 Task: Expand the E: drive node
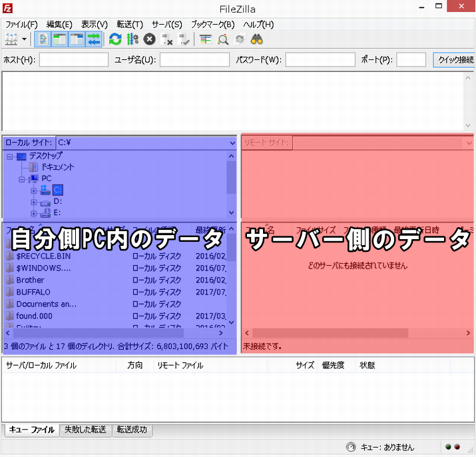pos(34,213)
